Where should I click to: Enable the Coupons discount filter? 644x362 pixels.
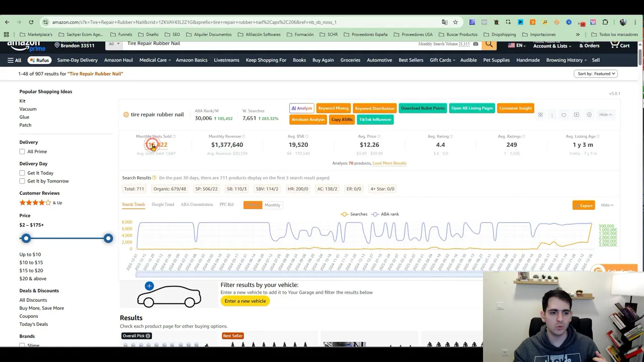(x=28, y=316)
